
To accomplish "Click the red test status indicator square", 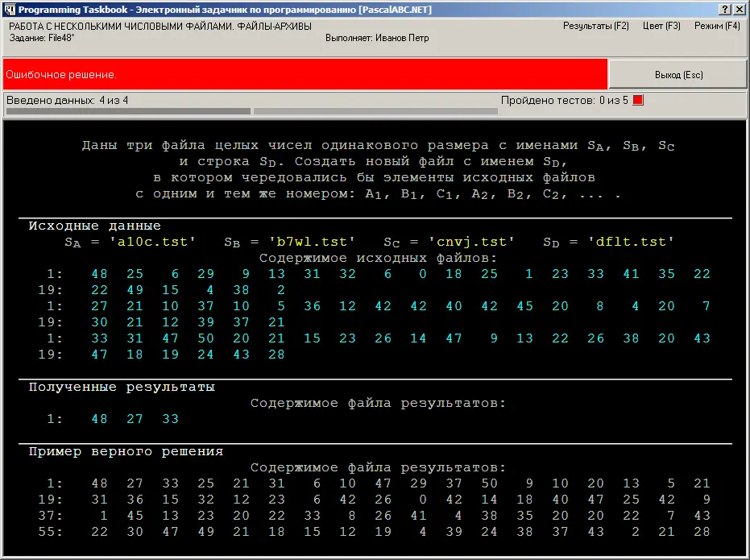I will [x=638, y=100].
